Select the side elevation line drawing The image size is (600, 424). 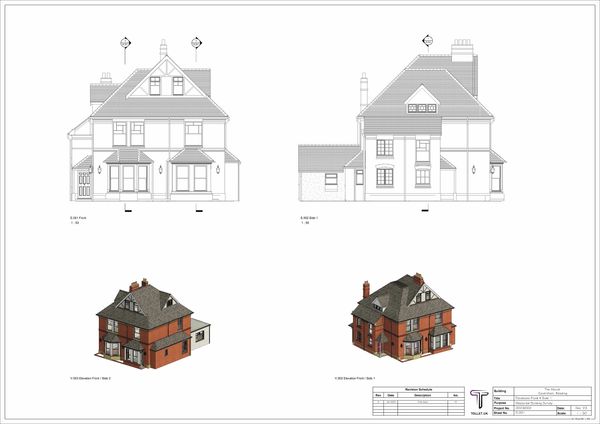pos(402,121)
